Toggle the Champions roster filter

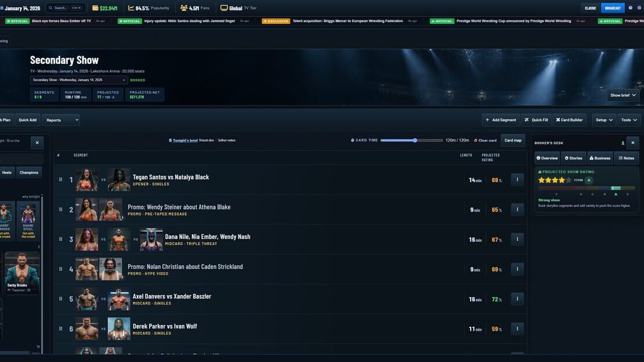pos(29,172)
